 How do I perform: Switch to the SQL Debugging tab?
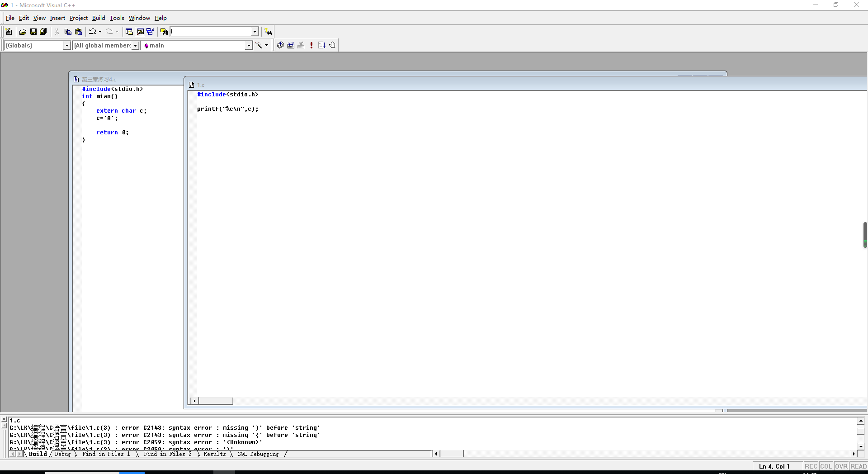click(258, 454)
